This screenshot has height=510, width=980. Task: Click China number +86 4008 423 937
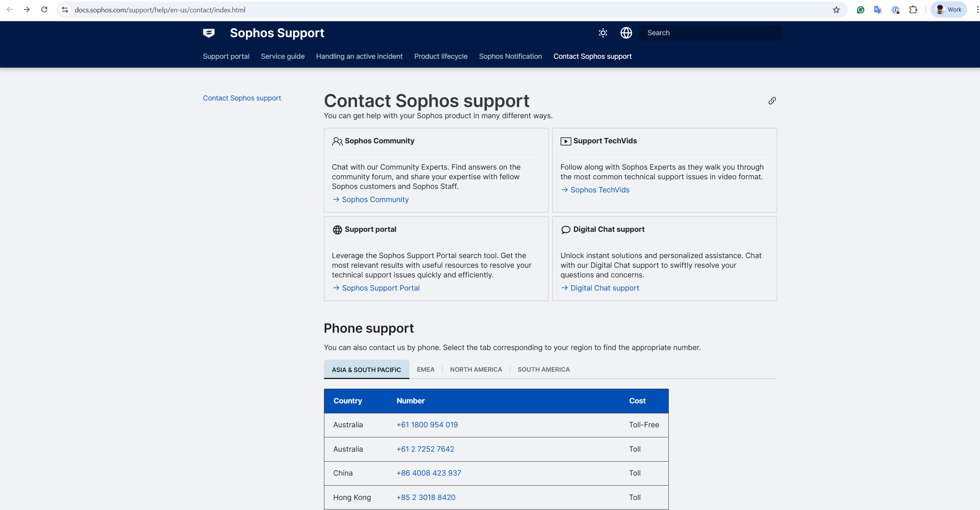coord(429,473)
